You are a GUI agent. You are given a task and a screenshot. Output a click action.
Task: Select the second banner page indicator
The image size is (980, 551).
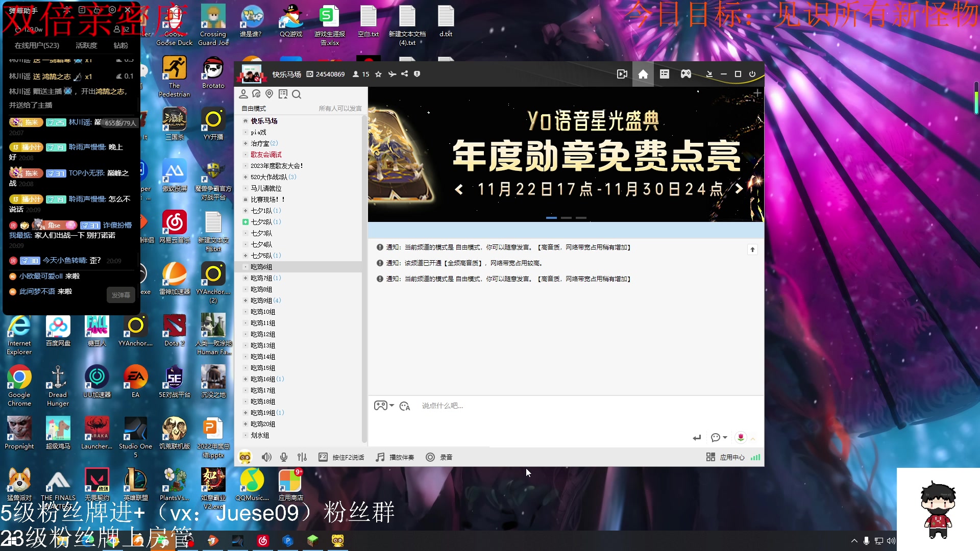point(566,218)
